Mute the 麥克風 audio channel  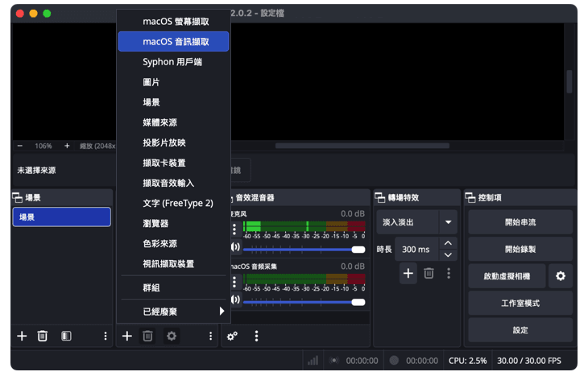[x=235, y=249]
